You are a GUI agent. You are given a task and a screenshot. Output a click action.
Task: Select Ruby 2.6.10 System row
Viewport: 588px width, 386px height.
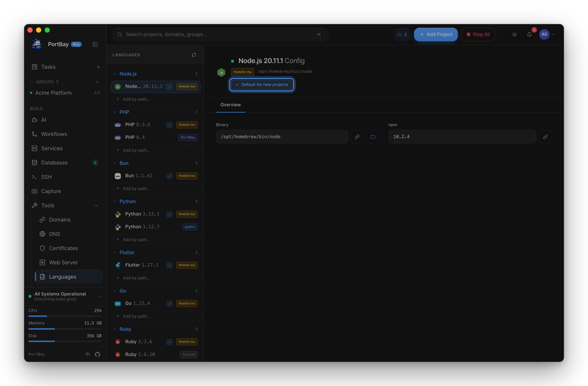tap(156, 355)
